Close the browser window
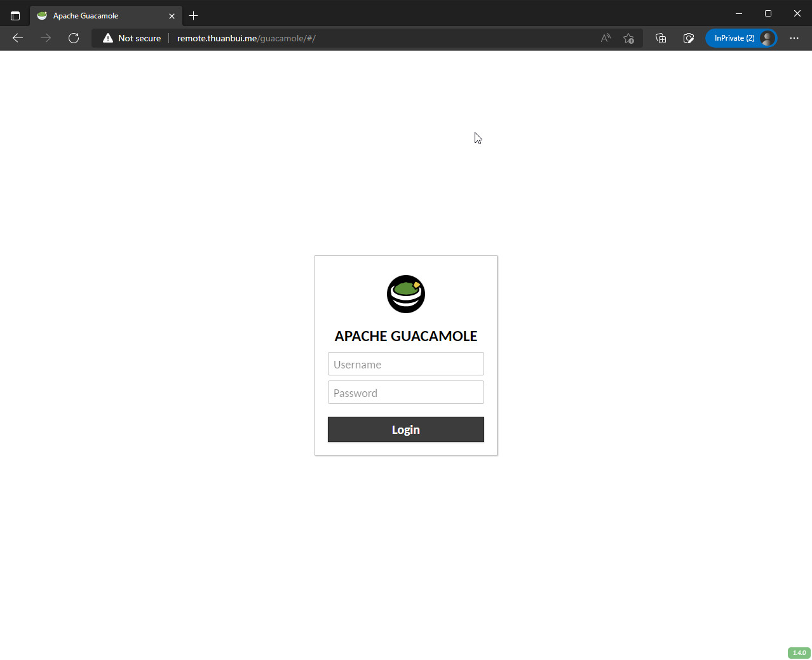The image size is (812, 660). point(797,13)
